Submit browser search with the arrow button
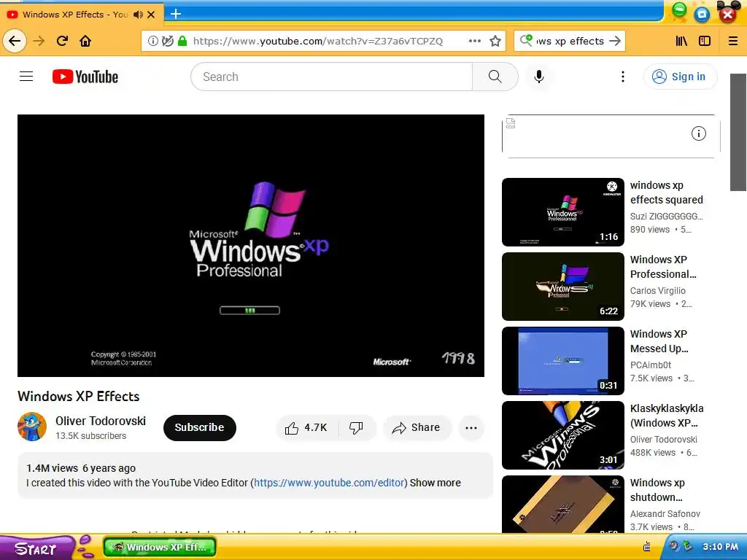 pyautogui.click(x=615, y=41)
